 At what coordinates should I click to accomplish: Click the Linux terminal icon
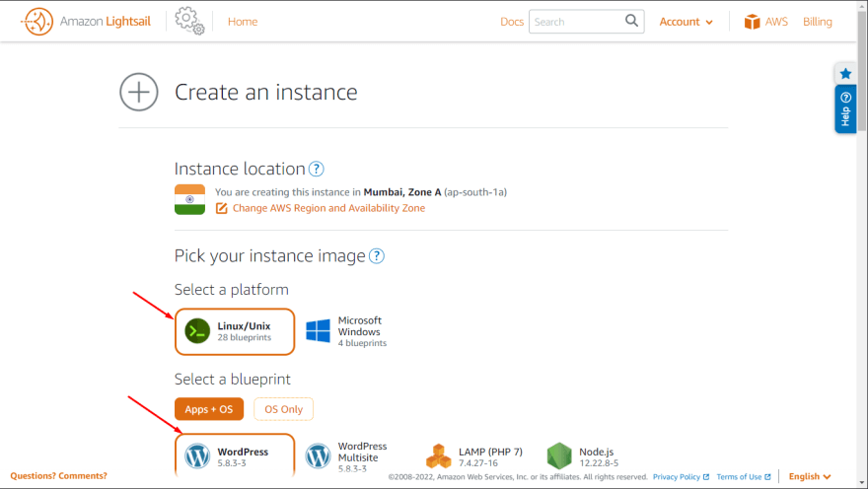tap(197, 331)
